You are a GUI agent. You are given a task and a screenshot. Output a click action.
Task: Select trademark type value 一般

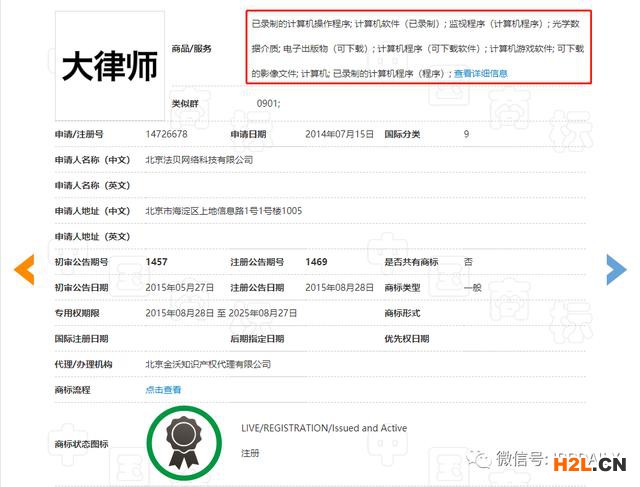coord(473,287)
